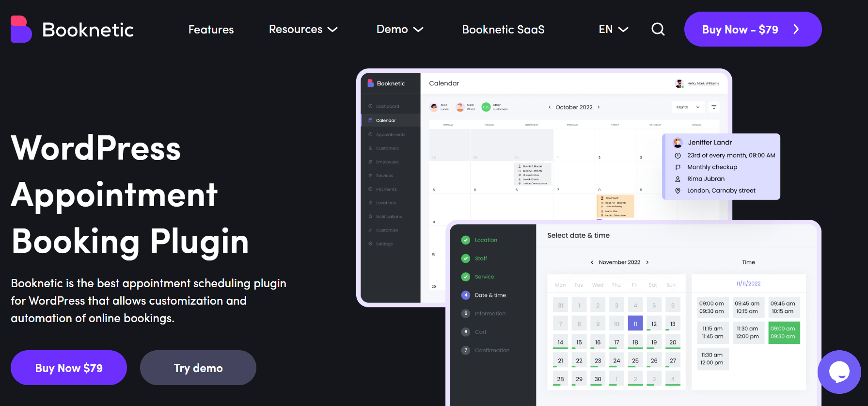This screenshot has height=406, width=868.
Task: Click the location pin icon in tooltip
Action: click(678, 191)
